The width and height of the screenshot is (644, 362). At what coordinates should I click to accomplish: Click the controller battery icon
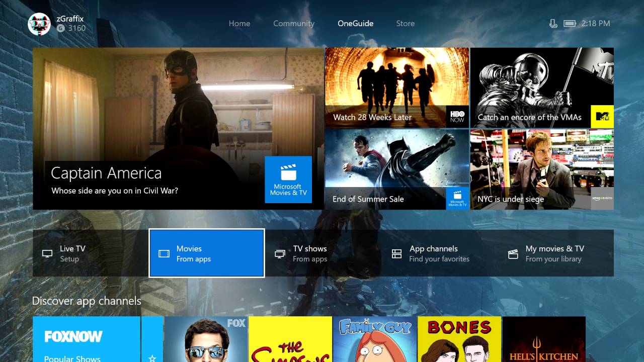pyautogui.click(x=570, y=24)
